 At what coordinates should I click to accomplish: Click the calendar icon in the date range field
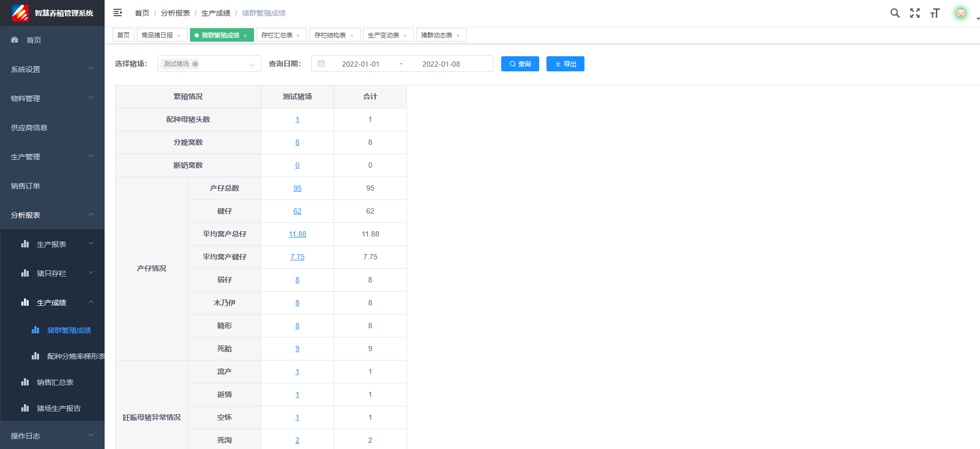321,64
